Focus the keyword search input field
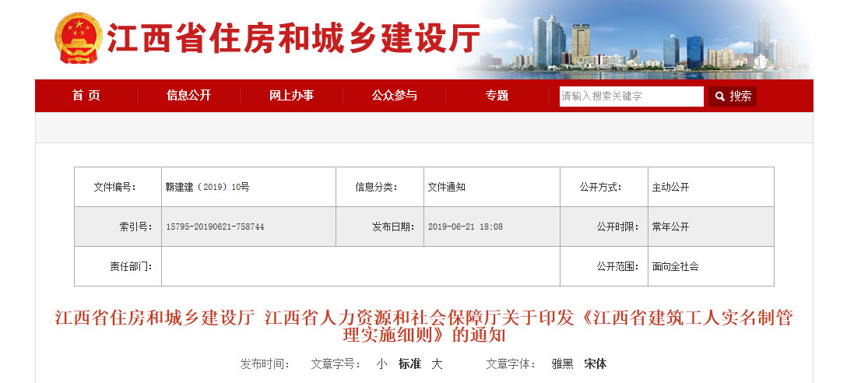868x383 pixels. [631, 97]
